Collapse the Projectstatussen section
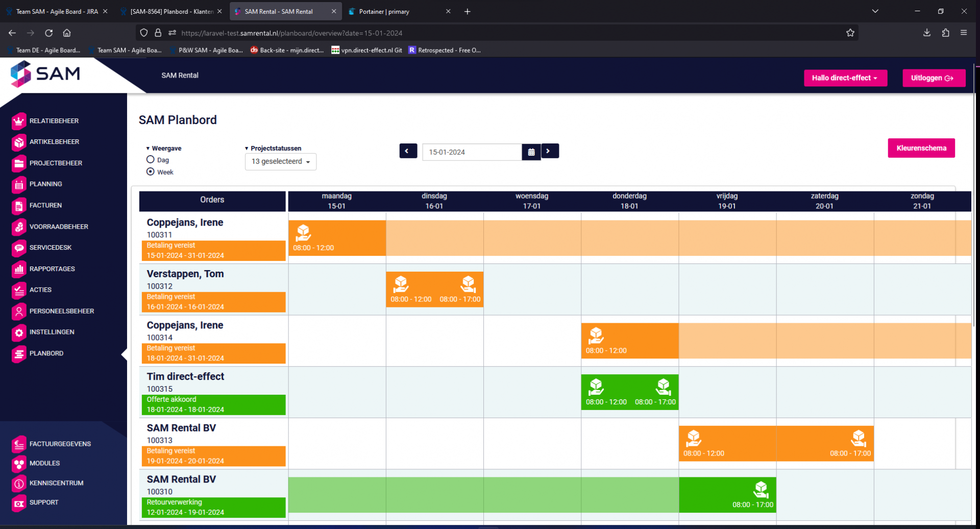Screen dimensions: 980x529 pyautogui.click(x=273, y=149)
